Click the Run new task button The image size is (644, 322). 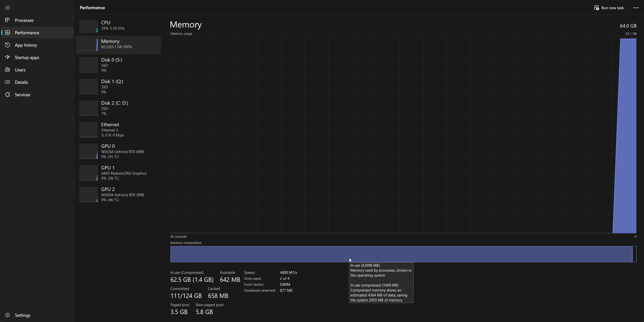[609, 8]
